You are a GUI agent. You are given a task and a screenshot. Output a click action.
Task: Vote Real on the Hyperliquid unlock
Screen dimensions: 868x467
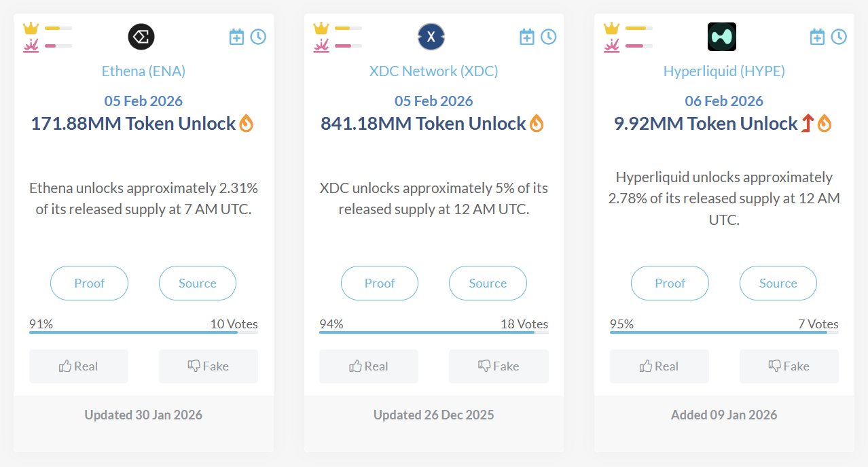pos(659,366)
